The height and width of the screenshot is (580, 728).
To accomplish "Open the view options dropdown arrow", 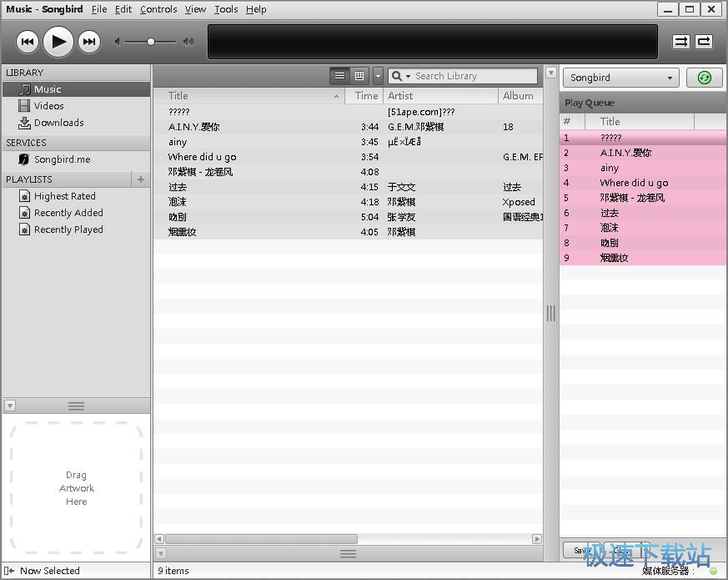I will click(379, 76).
